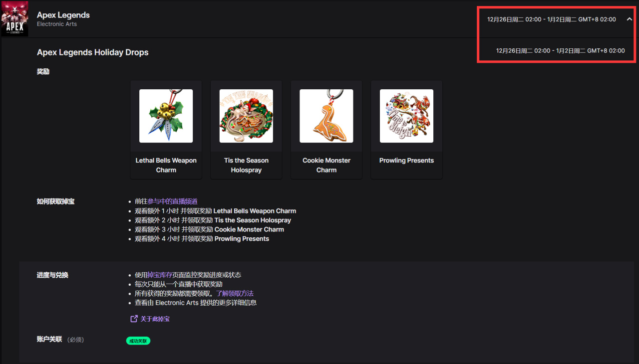
Task: Open the 了解领取方法 link
Action: 235,294
